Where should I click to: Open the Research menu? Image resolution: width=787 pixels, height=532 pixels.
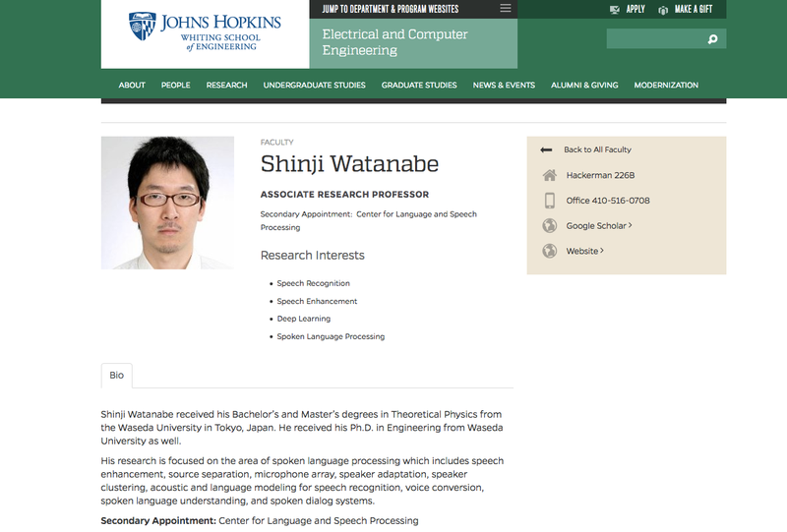click(x=227, y=85)
